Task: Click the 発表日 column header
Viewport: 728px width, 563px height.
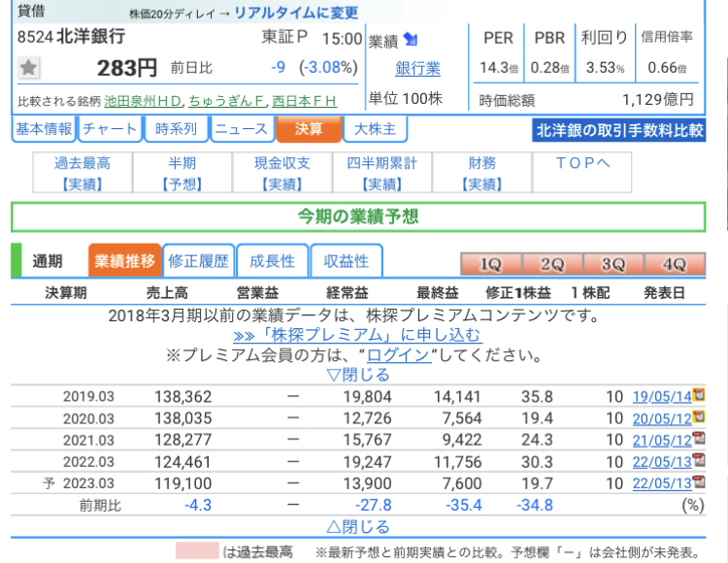Action: pyautogui.click(x=664, y=293)
